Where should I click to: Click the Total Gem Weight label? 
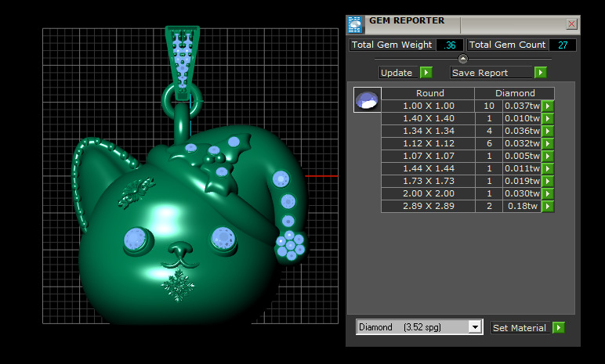[392, 45]
